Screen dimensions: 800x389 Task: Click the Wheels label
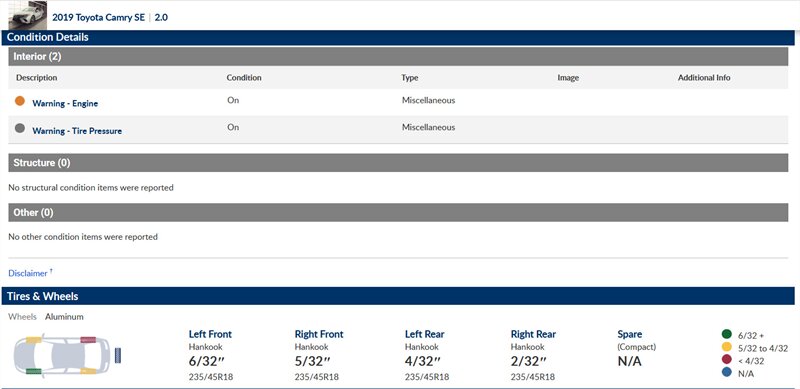22,317
